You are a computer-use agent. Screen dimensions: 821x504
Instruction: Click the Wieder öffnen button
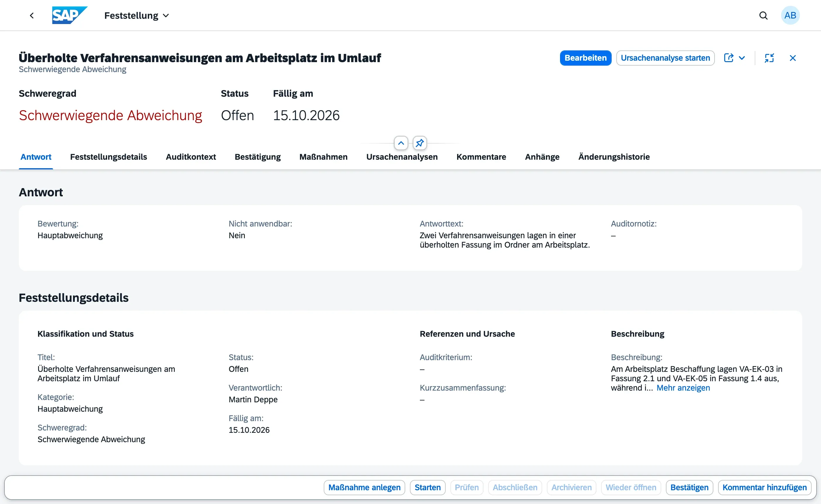pos(631,487)
